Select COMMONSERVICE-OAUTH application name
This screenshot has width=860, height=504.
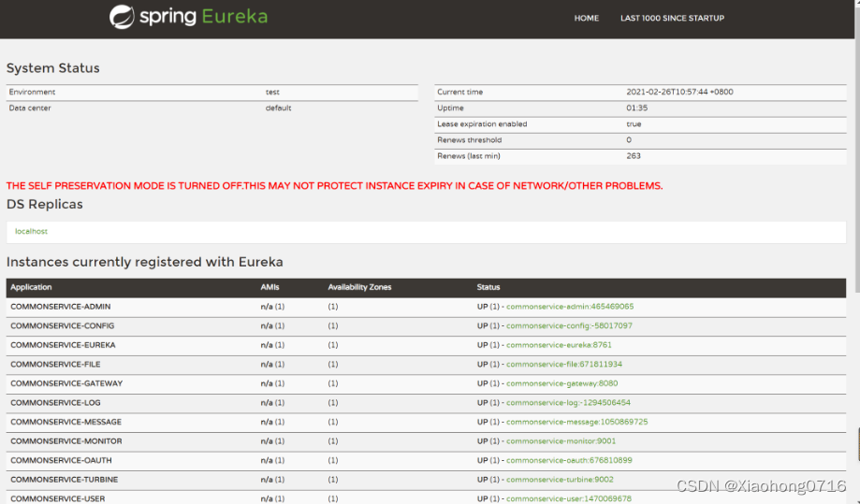61,460
